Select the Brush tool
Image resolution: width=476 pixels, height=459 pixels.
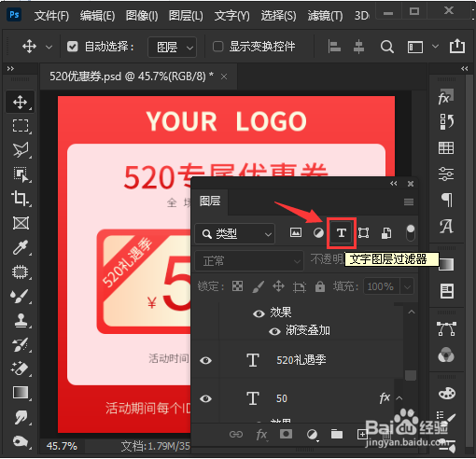20,296
